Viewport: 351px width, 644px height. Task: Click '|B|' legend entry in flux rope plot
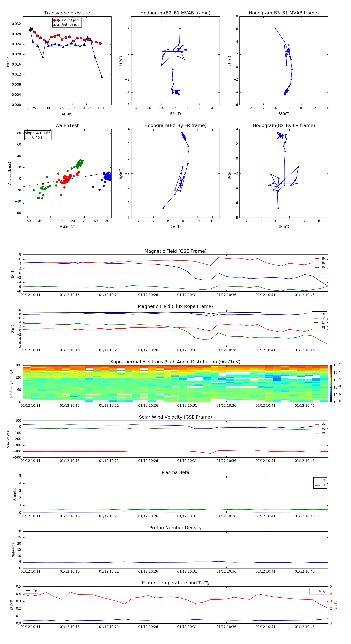click(320, 327)
